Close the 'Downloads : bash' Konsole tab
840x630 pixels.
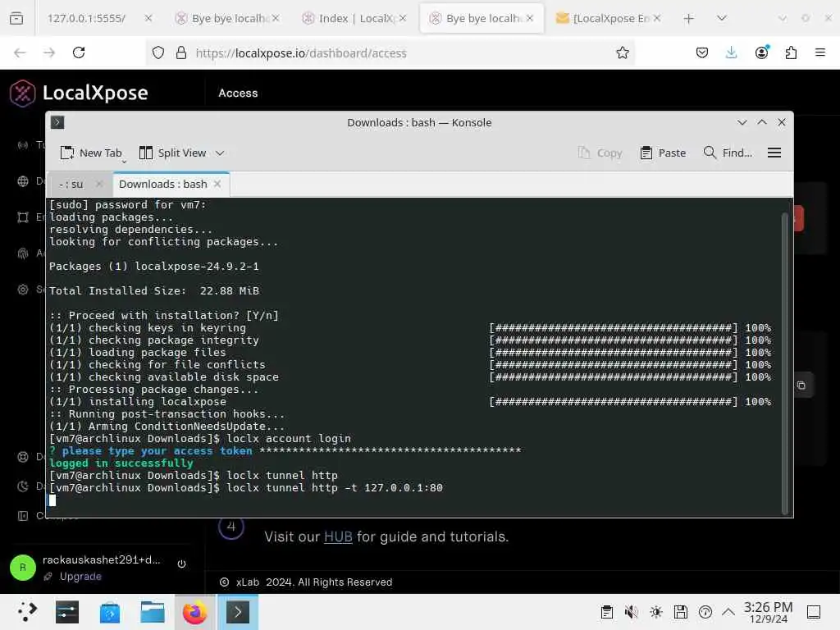click(217, 184)
